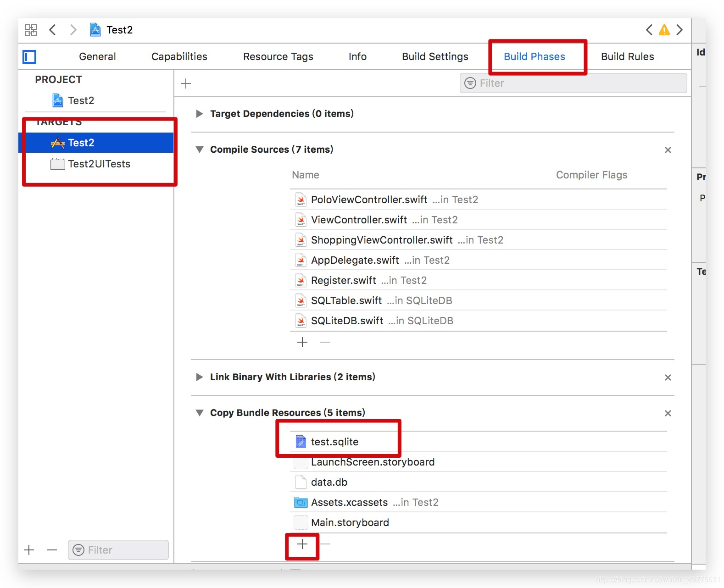The image size is (724, 588).
Task: Select LaunchScreen.storyboard resource
Action: [x=479, y=462]
